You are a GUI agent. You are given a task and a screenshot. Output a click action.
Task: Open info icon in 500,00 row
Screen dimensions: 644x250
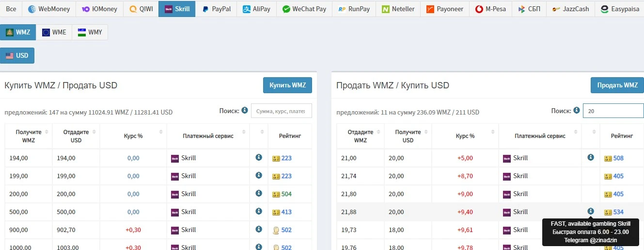click(259, 211)
